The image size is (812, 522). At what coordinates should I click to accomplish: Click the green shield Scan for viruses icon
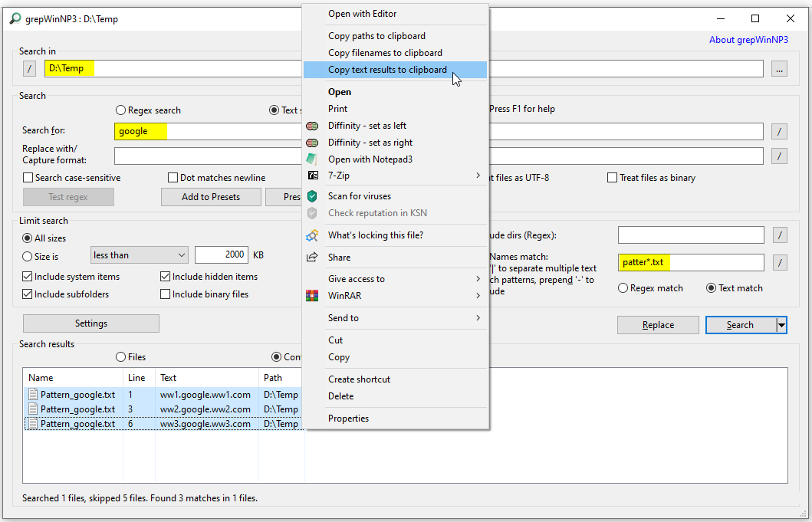tap(312, 196)
